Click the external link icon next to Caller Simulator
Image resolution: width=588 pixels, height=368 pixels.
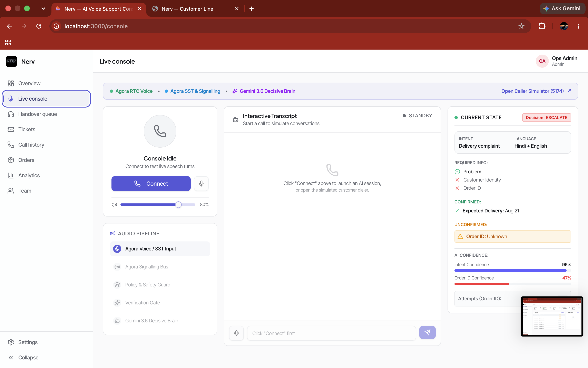coord(569,91)
